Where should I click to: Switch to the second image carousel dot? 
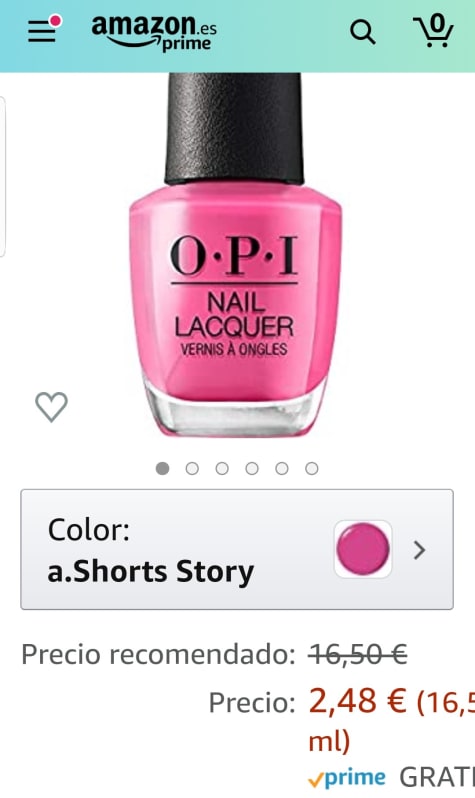point(192,468)
